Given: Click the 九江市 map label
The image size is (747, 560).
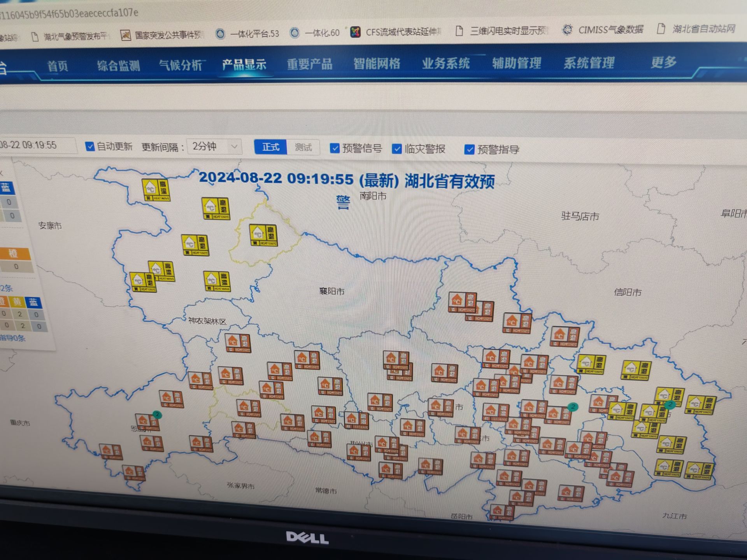Looking at the screenshot, I should tap(674, 516).
